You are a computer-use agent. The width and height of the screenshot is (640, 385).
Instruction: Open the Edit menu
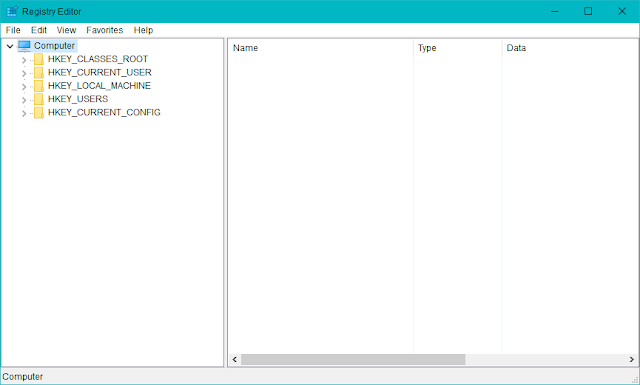click(x=39, y=30)
